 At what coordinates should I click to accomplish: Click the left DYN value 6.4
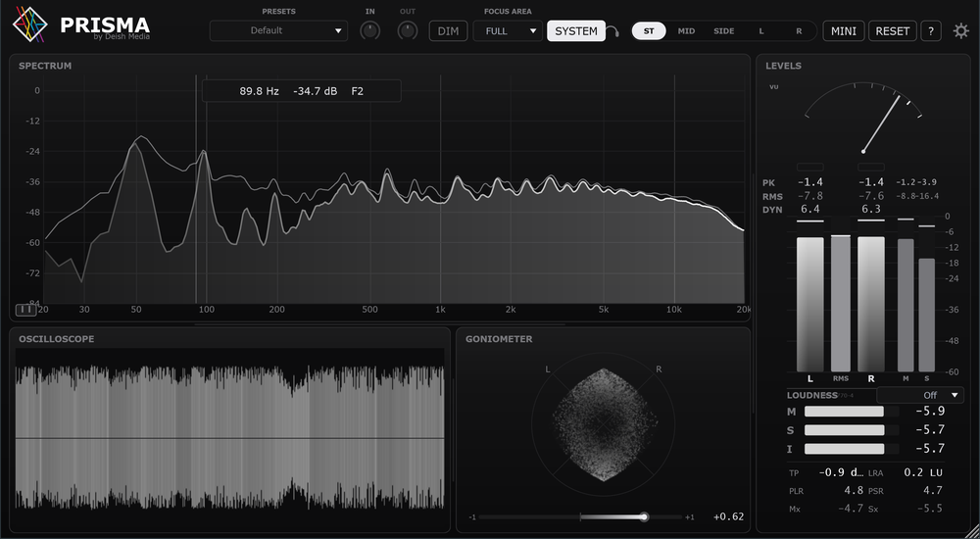pos(810,210)
